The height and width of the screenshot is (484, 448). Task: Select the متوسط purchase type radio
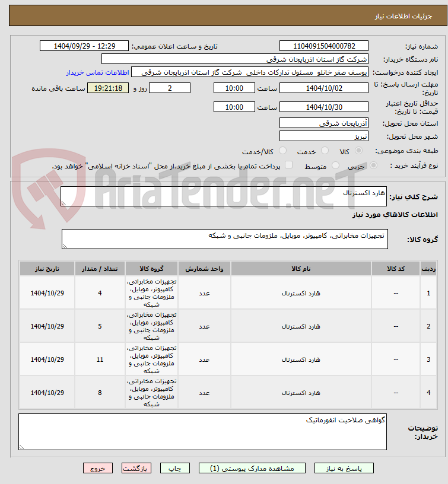(336, 165)
